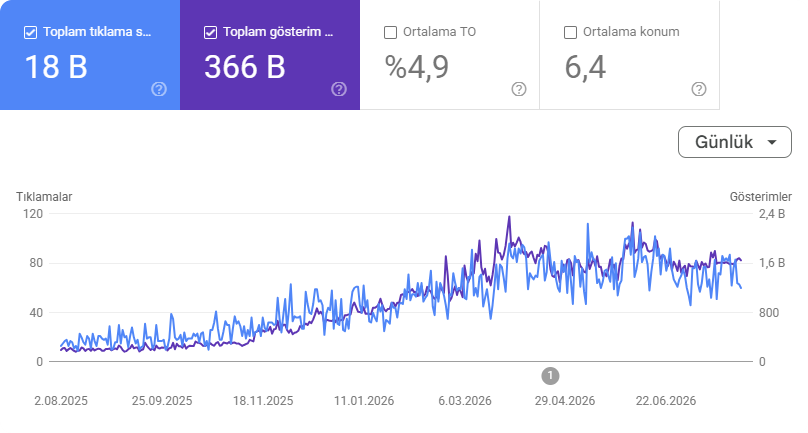Select the %4,9 average CTR card
Viewport: 808px width, 433px height.
[449, 55]
